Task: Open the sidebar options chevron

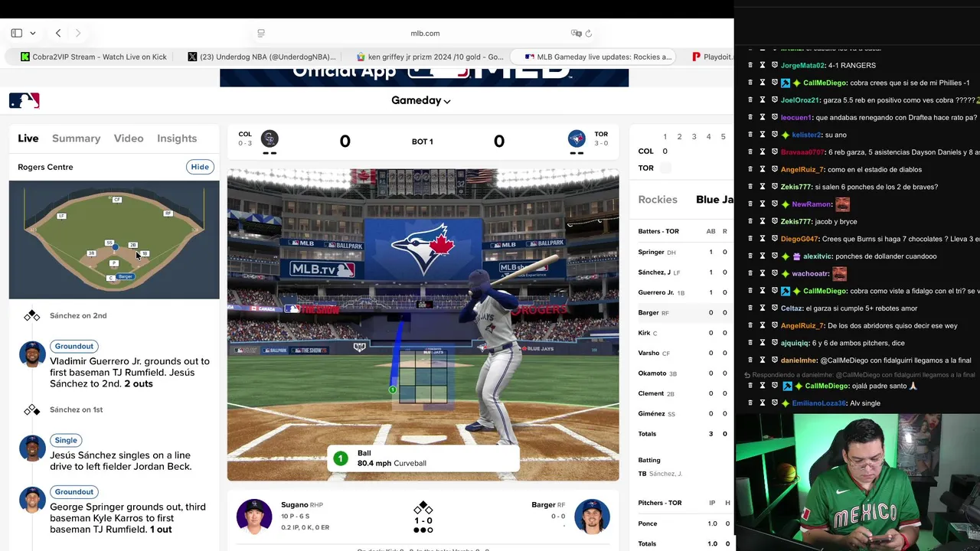Action: pyautogui.click(x=32, y=33)
